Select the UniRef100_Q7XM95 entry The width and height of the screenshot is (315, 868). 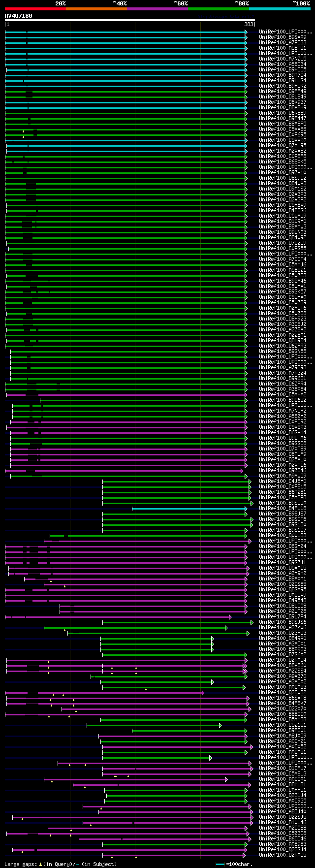[283, 145]
